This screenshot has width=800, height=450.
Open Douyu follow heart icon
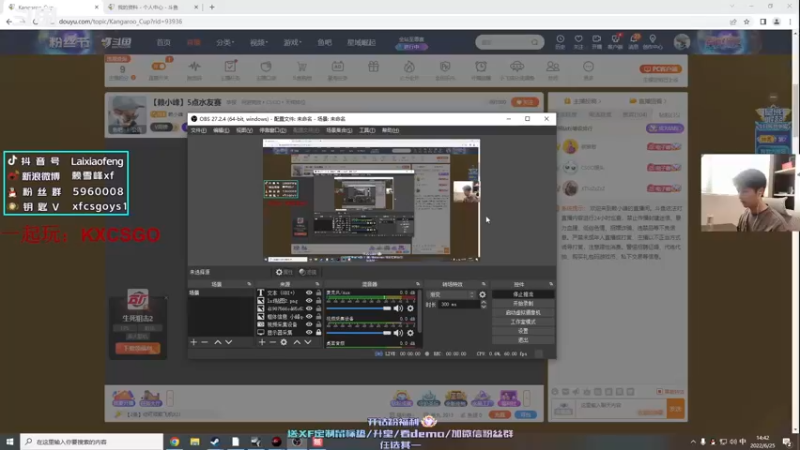pyautogui.click(x=578, y=41)
